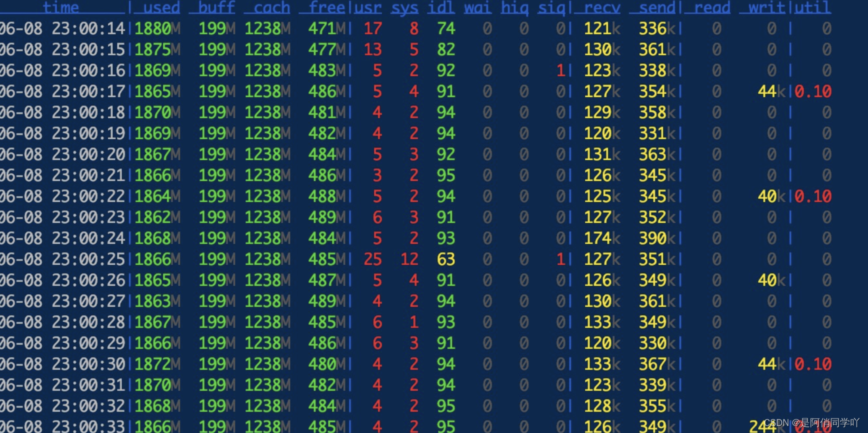
Task: Click the sys value 12
Action: pos(409,259)
